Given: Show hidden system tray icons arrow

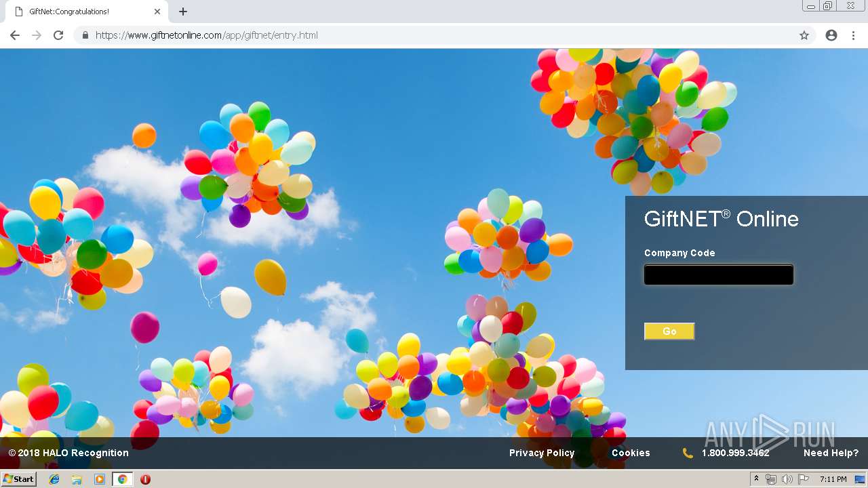Looking at the screenshot, I should click(756, 479).
